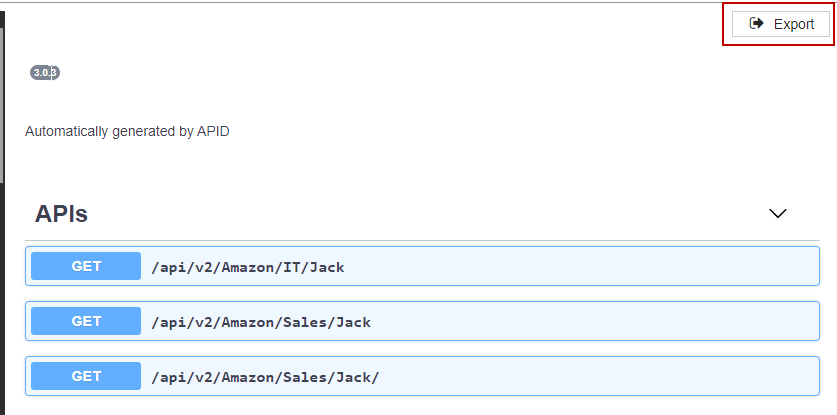
Task: Collapse the APIs section with the chevron
Action: [778, 213]
